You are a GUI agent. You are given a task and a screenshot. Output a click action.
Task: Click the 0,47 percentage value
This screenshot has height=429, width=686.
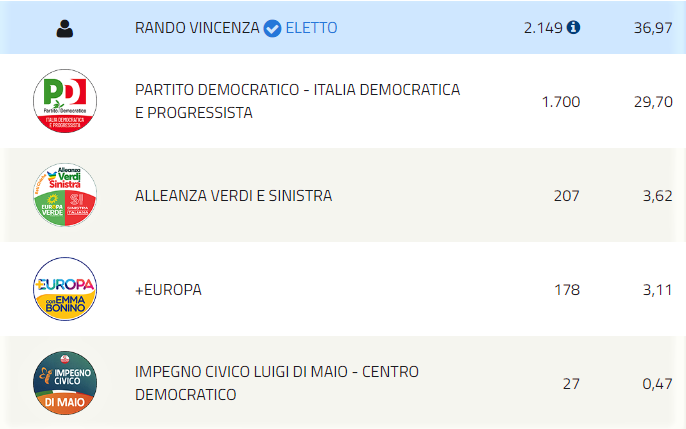657,384
